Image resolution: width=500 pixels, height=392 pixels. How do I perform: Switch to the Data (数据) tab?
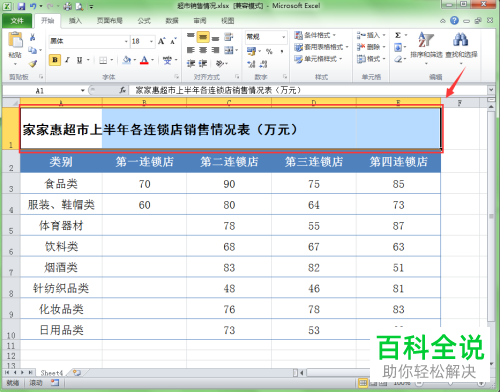point(172,21)
